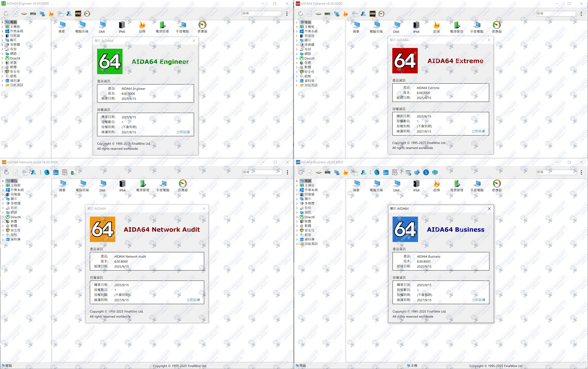The height and width of the screenshot is (369, 588).
Task: Click Excel export icon in Network Audit toolbar
Action: click(x=73, y=173)
